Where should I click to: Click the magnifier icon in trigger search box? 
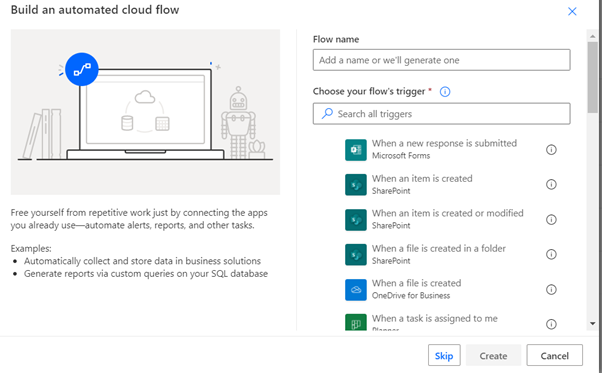pyautogui.click(x=327, y=114)
